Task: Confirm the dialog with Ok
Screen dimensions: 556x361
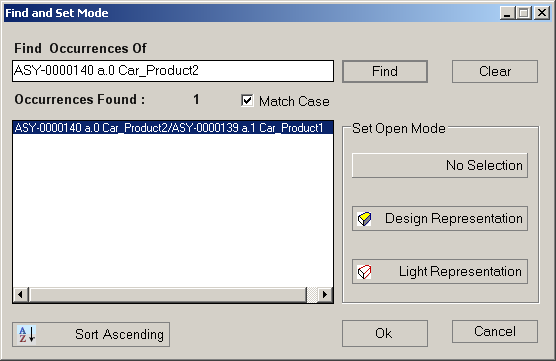Action: point(385,333)
